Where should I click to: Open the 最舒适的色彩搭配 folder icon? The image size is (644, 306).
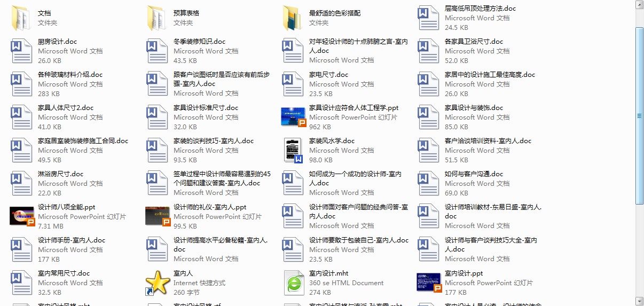[x=293, y=18]
